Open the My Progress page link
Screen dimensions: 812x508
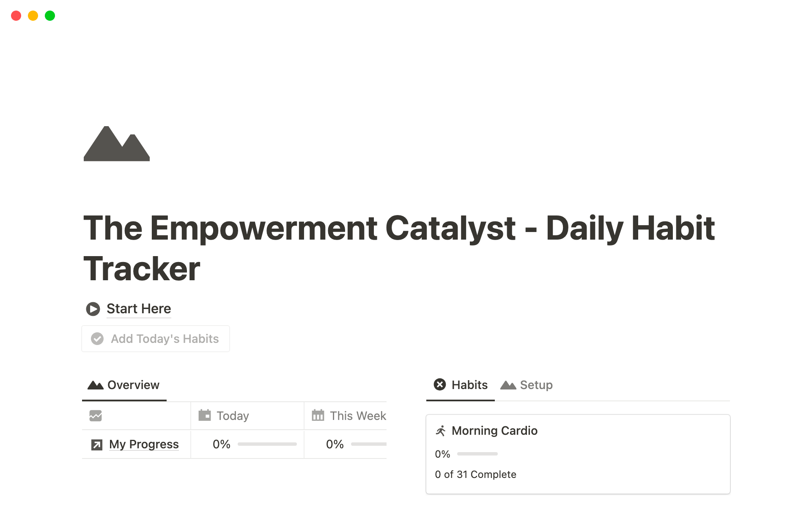[144, 444]
